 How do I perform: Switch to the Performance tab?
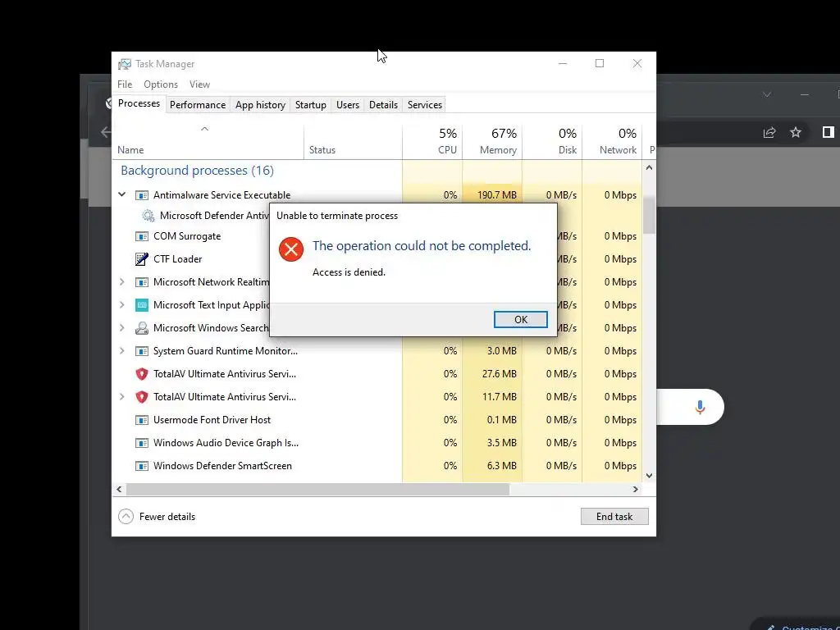(198, 105)
